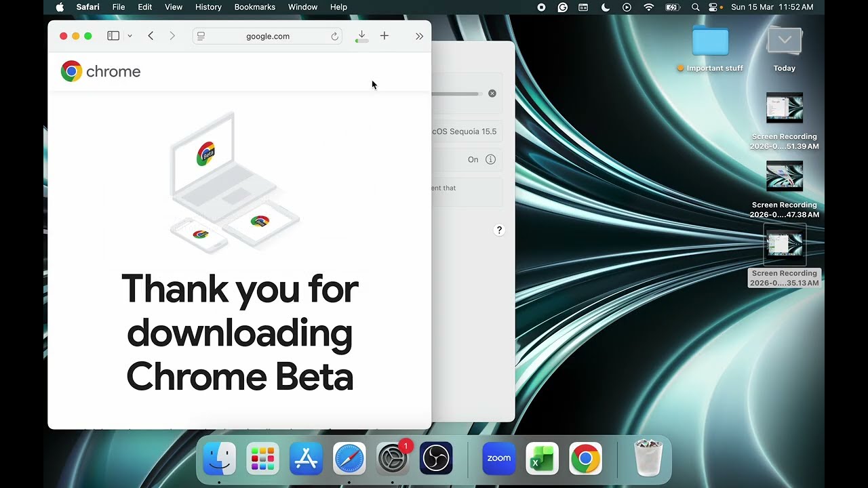Select Screen Recording 47.38 AM thumbnail
The width and height of the screenshot is (868, 488).
point(785,177)
